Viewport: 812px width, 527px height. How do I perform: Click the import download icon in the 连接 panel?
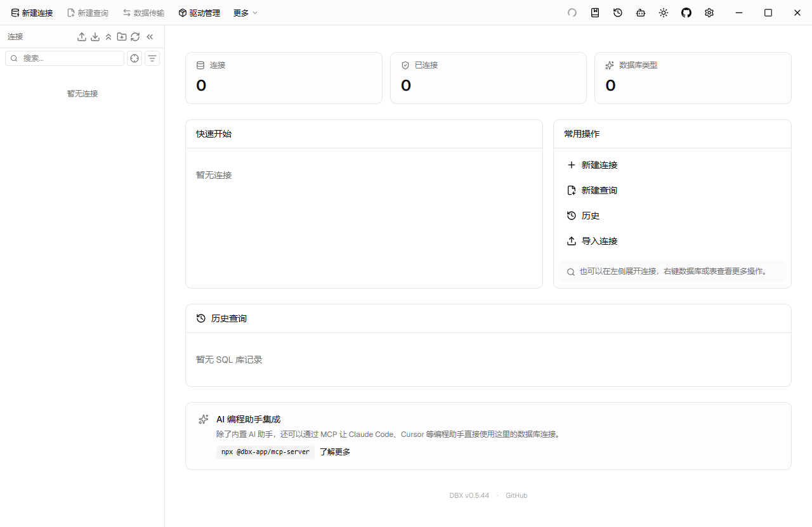pyautogui.click(x=95, y=37)
